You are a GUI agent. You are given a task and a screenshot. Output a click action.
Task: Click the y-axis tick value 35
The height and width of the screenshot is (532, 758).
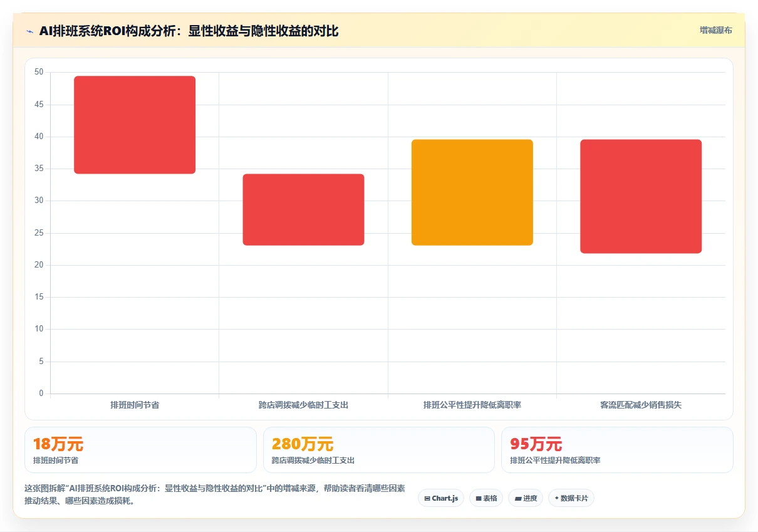click(x=39, y=169)
